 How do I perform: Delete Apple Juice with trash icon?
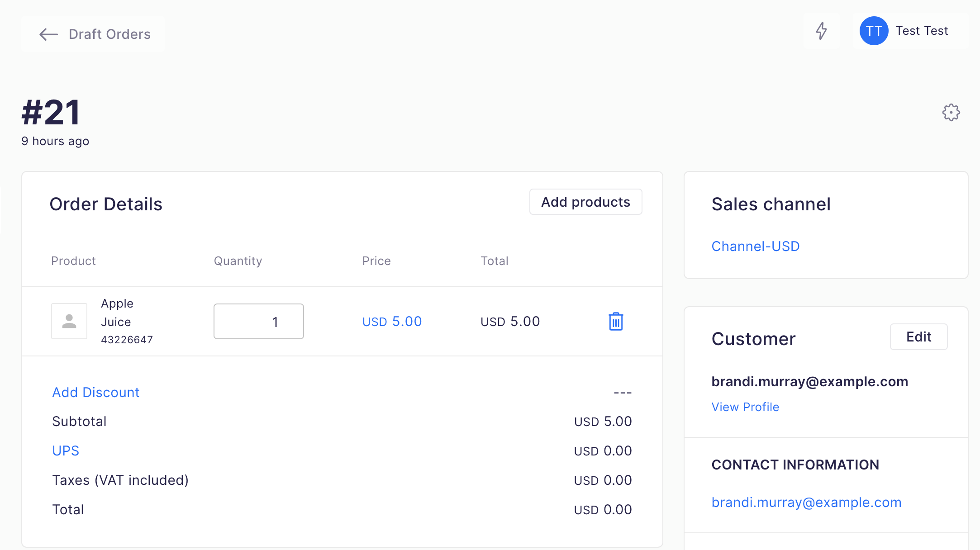click(615, 321)
